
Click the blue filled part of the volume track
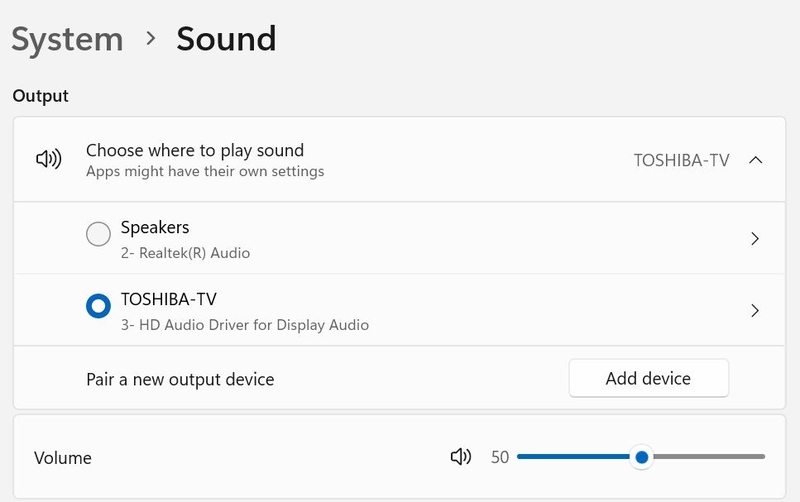click(574, 457)
